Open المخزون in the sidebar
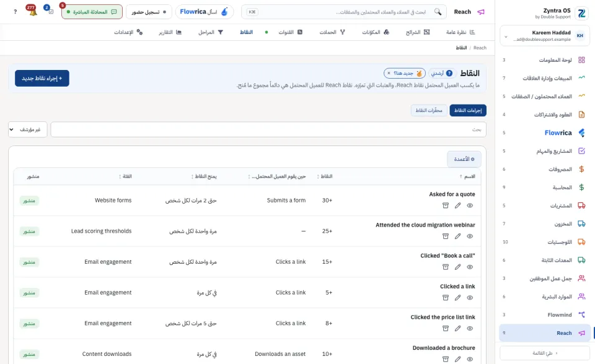The image size is (595, 364). (x=544, y=223)
